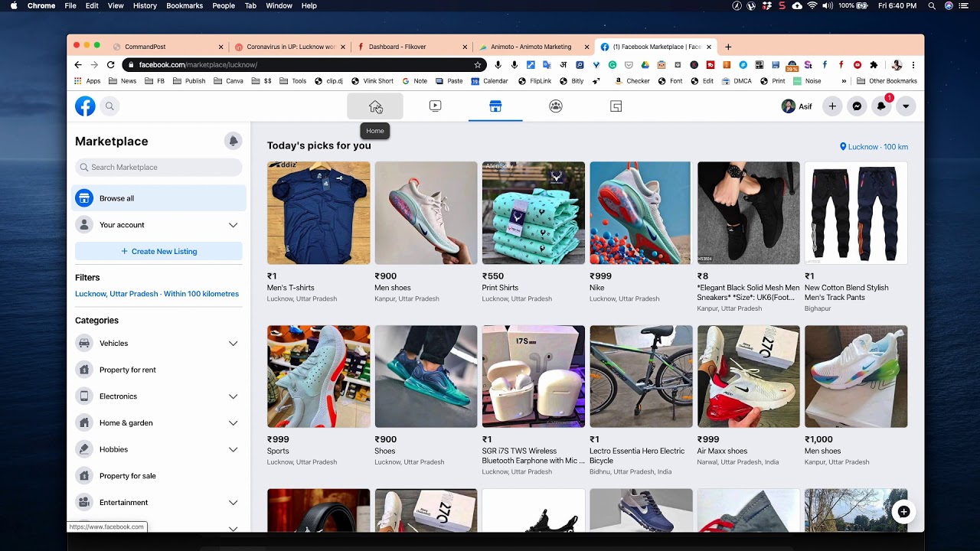Viewport: 980px width, 551px height.
Task: Click the Search Marketplace field
Action: [158, 167]
